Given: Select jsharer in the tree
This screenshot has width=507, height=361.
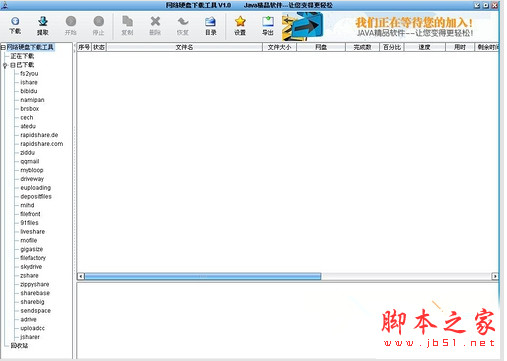Looking at the screenshot, I should [30, 337].
